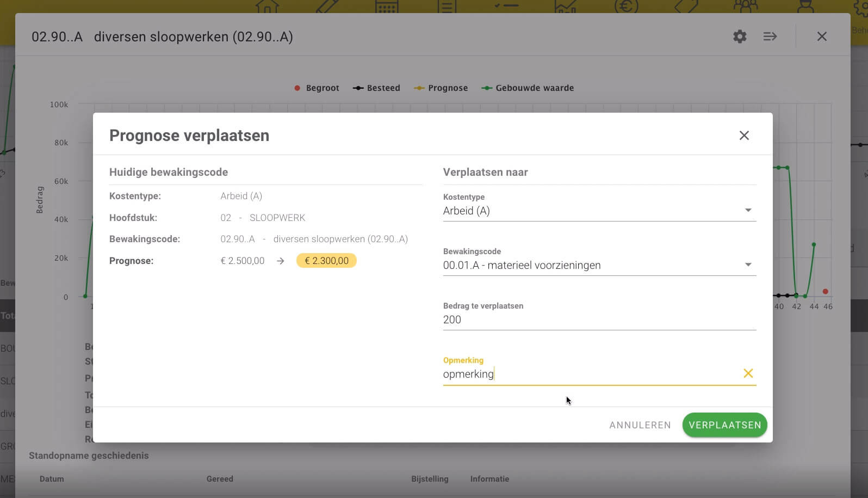Close the Prognose verplaatsen dialog
Image resolution: width=868 pixels, height=498 pixels.
coord(744,136)
